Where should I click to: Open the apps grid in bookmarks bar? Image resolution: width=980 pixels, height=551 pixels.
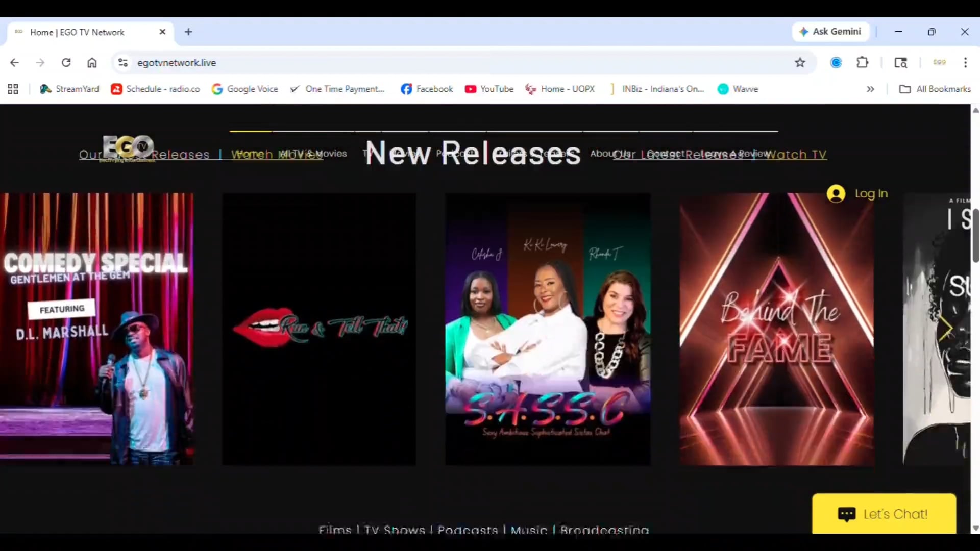coord(13,89)
